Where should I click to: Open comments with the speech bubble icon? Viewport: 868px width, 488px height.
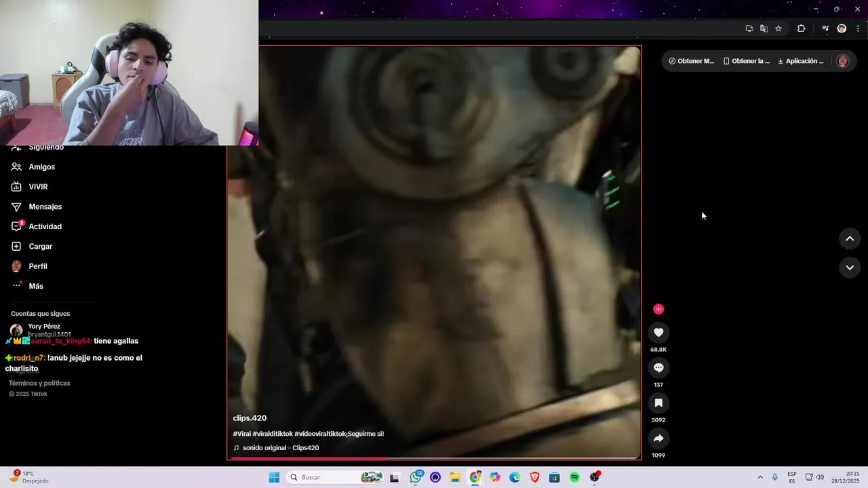tap(658, 367)
